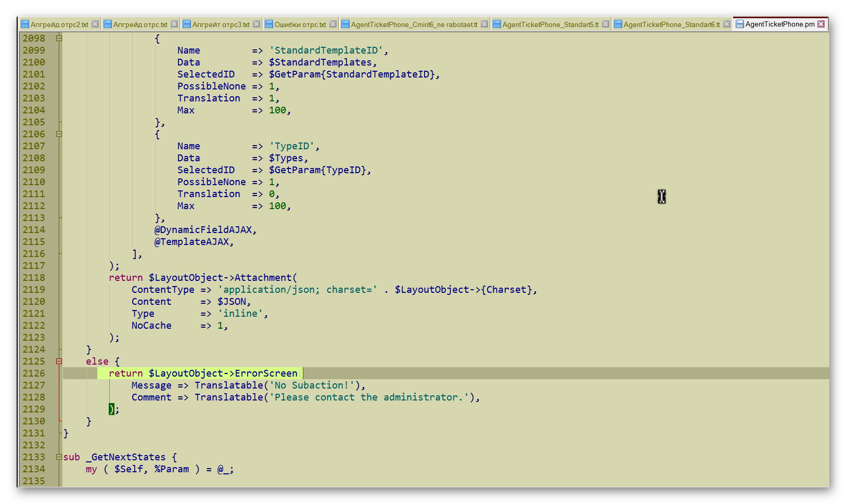Click the else keyword on line 2125
The image size is (846, 504).
pos(97,361)
